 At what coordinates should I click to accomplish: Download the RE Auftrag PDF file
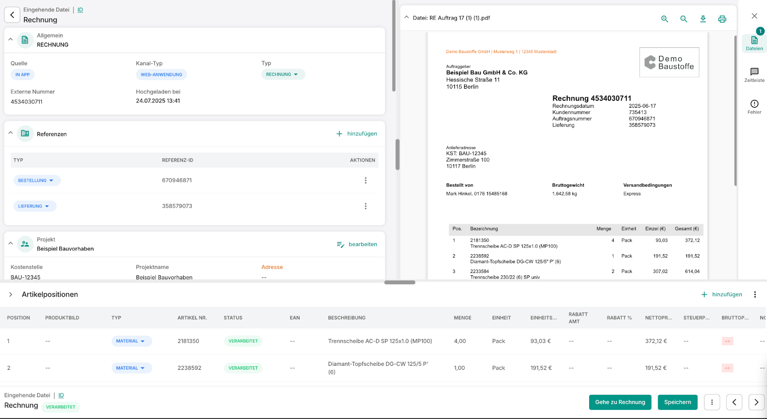click(x=703, y=19)
